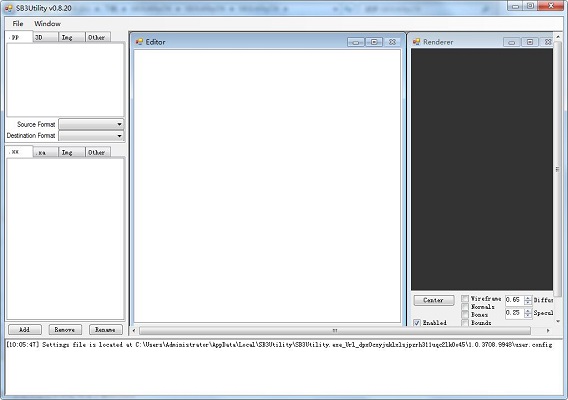Click the horizontal scrollbar under Editor

coord(335,330)
